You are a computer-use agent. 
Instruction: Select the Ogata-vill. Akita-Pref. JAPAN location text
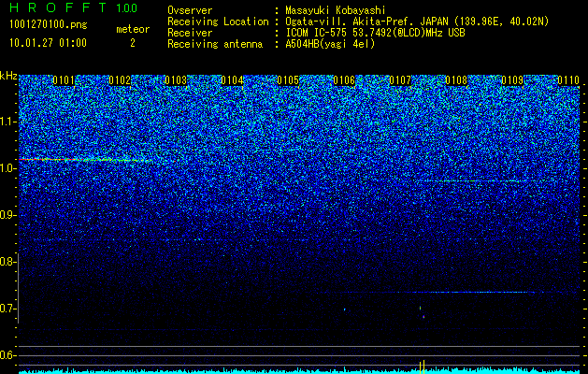pos(368,22)
